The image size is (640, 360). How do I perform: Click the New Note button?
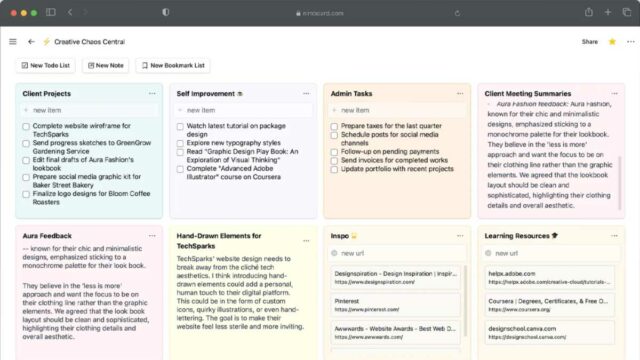[x=106, y=65]
